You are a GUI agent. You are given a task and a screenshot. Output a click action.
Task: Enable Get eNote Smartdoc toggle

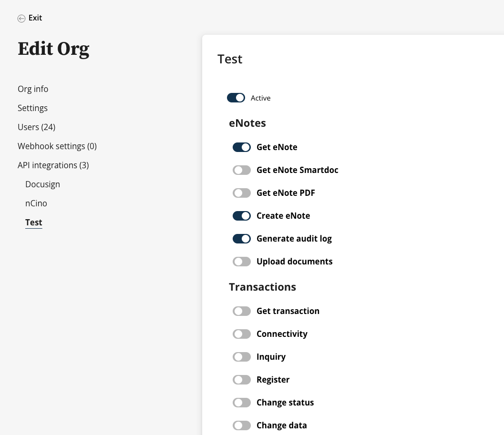coord(242,170)
